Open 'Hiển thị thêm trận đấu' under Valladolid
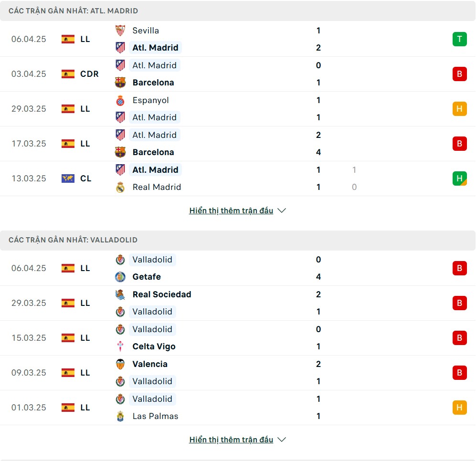 231,440
